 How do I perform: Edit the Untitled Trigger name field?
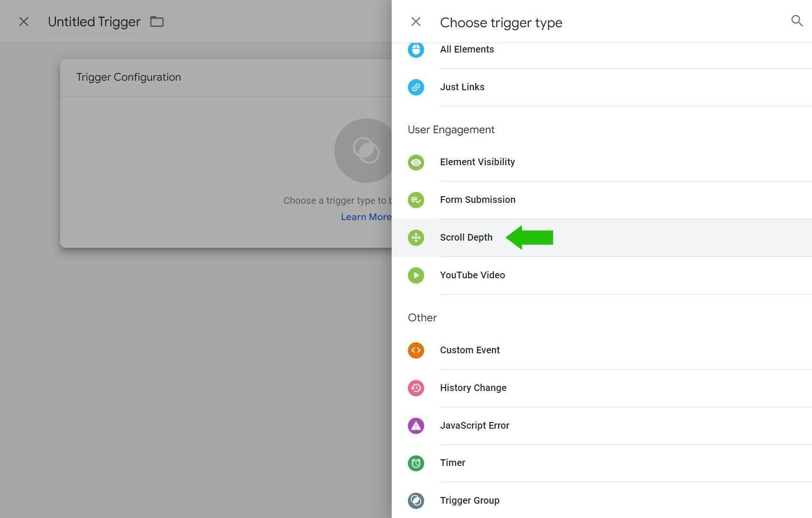coord(94,22)
